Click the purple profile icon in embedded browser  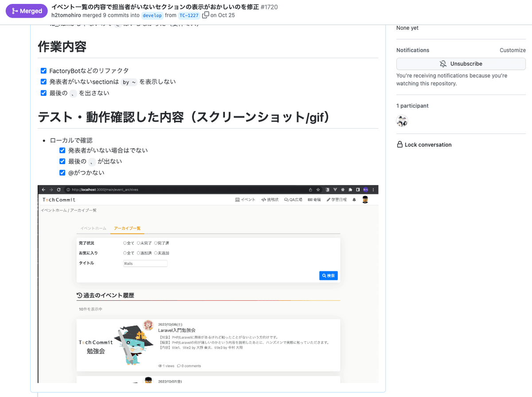[x=366, y=189]
